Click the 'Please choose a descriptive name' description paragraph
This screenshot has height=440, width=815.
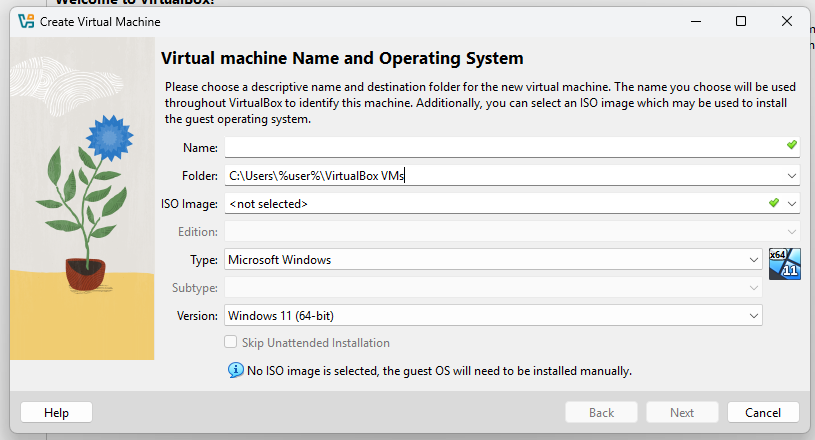[x=480, y=103]
